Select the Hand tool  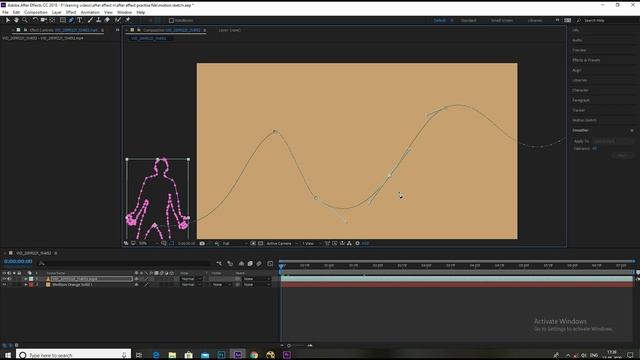click(16, 20)
